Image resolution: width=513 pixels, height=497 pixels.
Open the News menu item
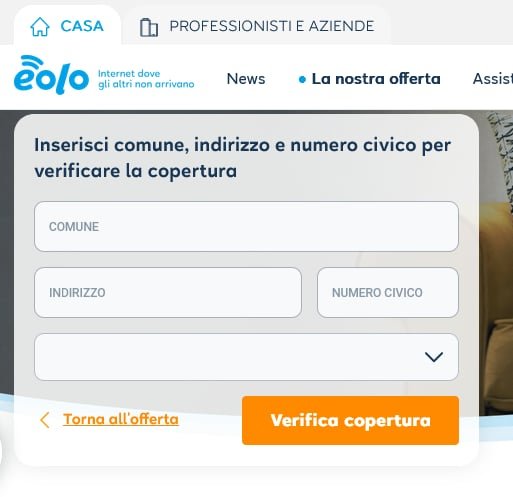pos(246,79)
